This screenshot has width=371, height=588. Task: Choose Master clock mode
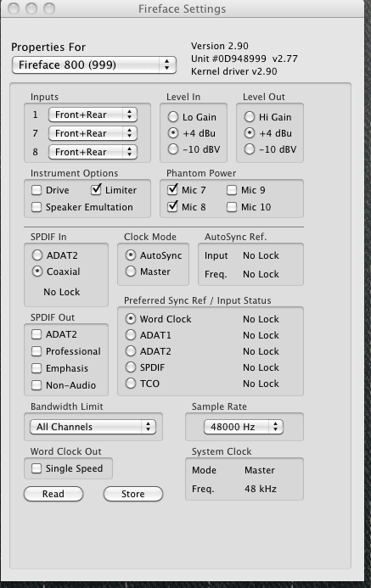click(131, 272)
